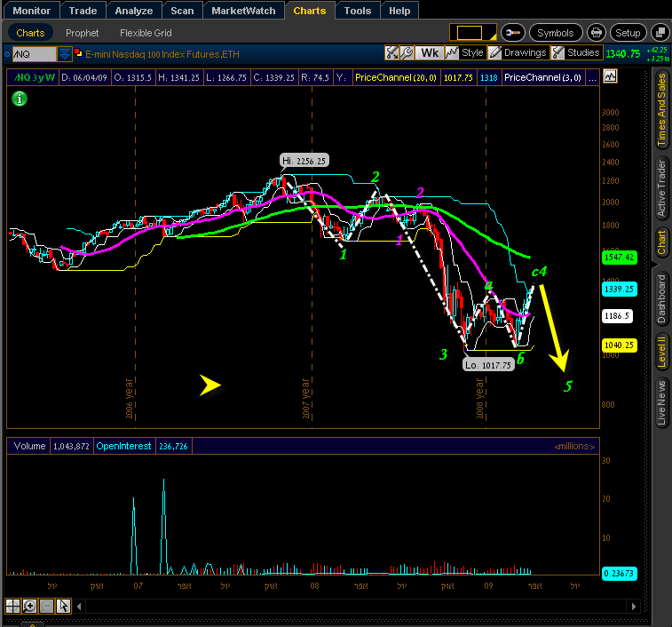This screenshot has width=672, height=627.
Task: Switch to the Prophet sub-tab
Action: click(x=82, y=33)
